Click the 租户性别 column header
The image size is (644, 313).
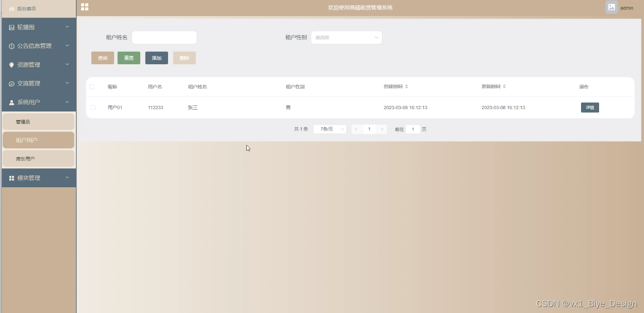point(295,87)
